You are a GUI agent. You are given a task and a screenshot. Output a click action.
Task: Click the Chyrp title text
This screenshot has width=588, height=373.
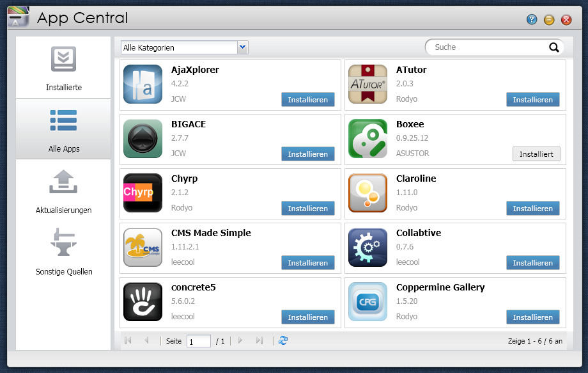(185, 179)
